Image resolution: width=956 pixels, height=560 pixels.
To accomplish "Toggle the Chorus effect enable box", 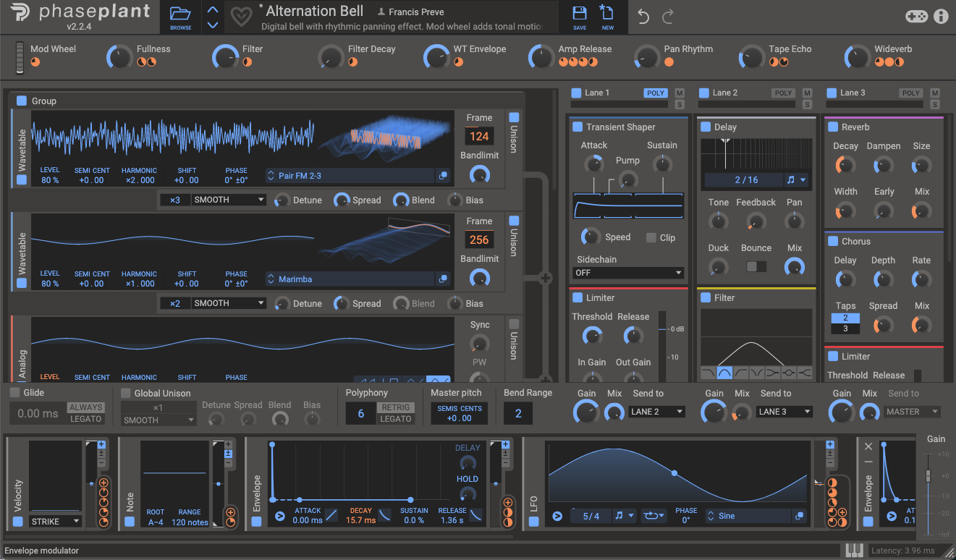I will [832, 241].
